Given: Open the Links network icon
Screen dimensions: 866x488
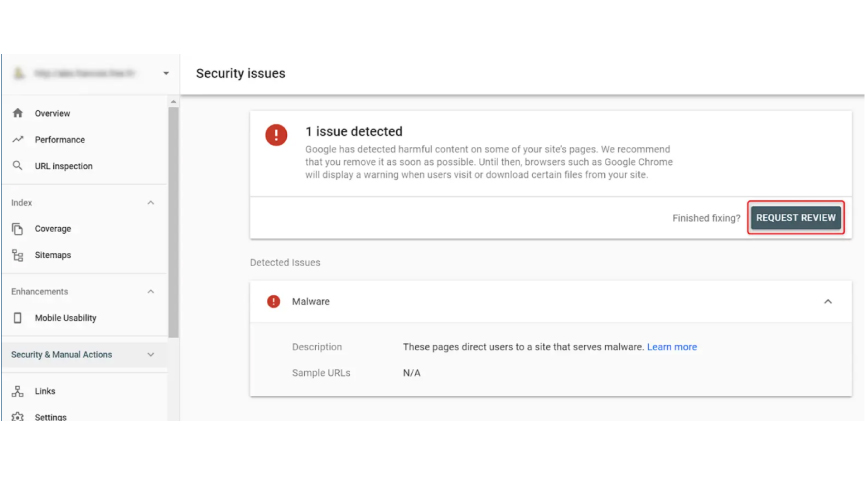Looking at the screenshot, I should (x=18, y=391).
